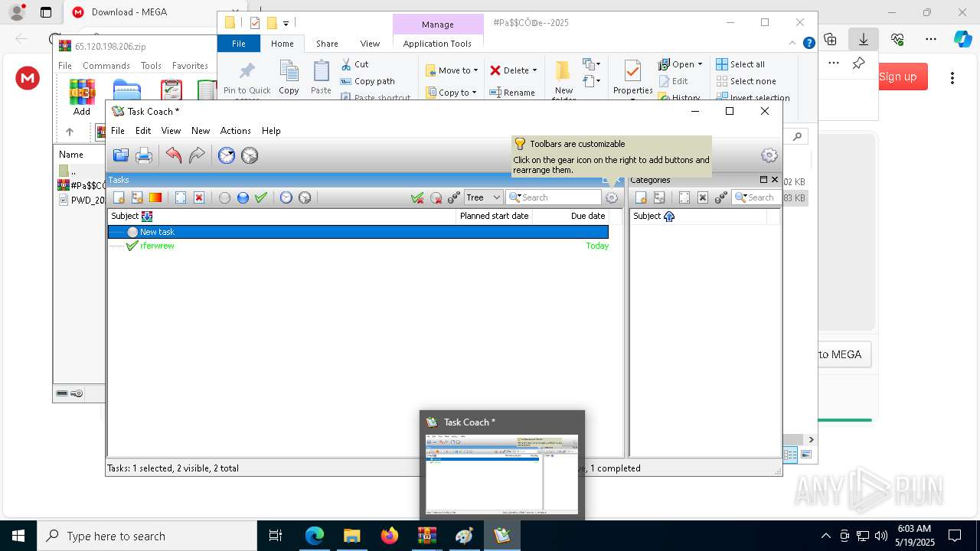Click Select all in File Explorer ribbon

(x=740, y=64)
